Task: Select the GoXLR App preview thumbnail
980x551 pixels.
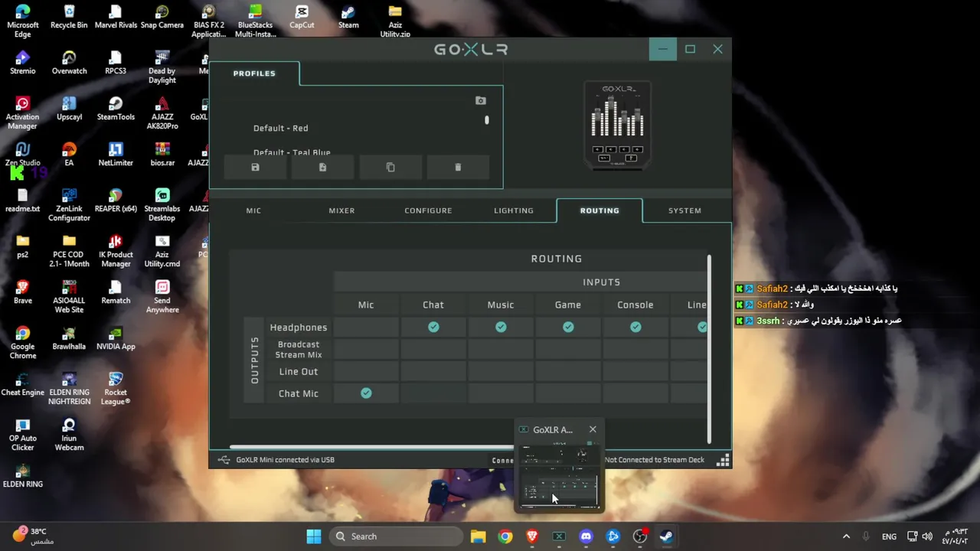Action: click(x=560, y=475)
